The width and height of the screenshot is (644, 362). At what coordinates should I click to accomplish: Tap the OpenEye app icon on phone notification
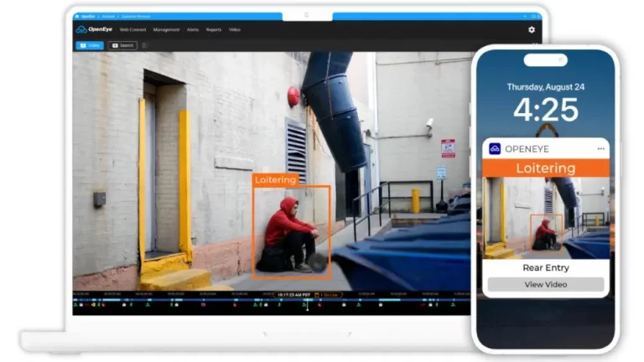(x=495, y=148)
